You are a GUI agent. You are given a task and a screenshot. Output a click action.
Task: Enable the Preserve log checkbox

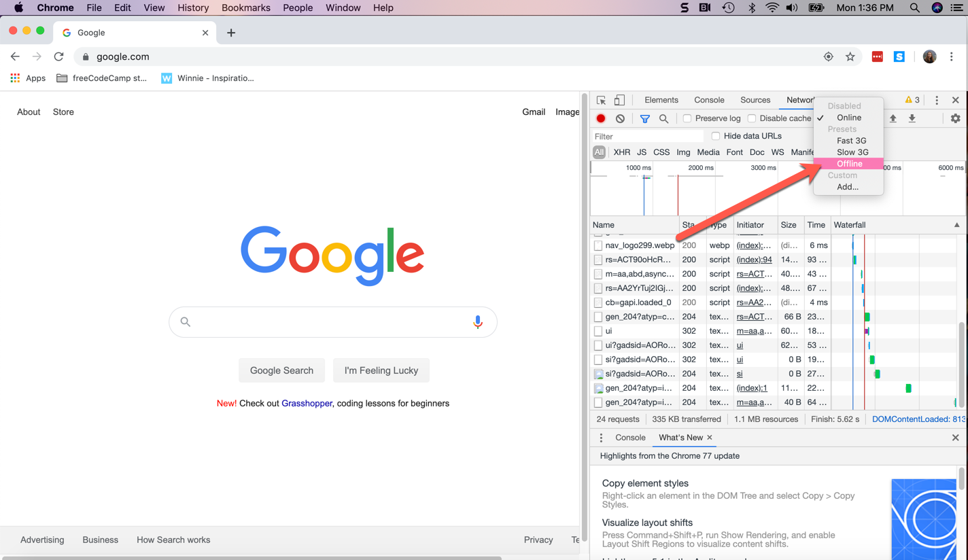[x=687, y=118]
